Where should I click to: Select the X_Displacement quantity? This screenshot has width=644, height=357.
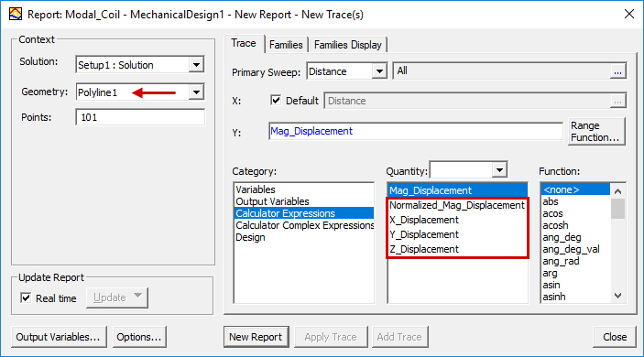click(424, 220)
